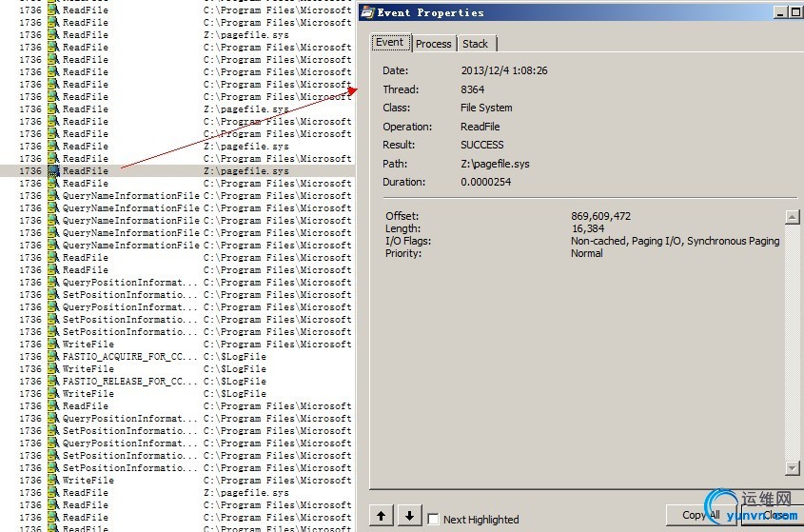Select the FASTIO_RELEASE_FOR_CC... row
The image size is (804, 532).
pyautogui.click(x=177, y=382)
